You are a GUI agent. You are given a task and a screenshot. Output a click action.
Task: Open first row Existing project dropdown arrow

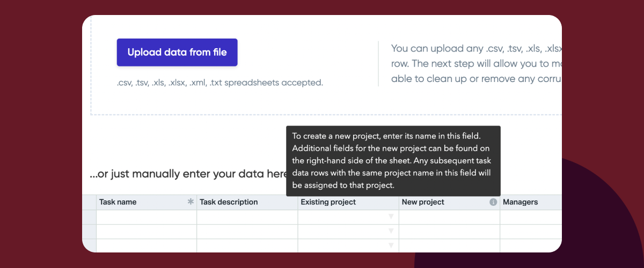tap(391, 217)
